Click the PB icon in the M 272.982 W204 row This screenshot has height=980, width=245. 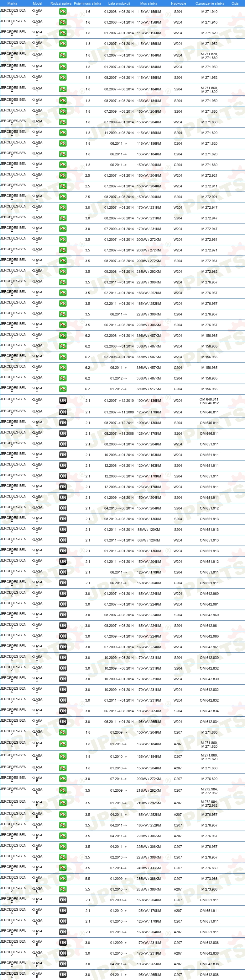(63, 272)
